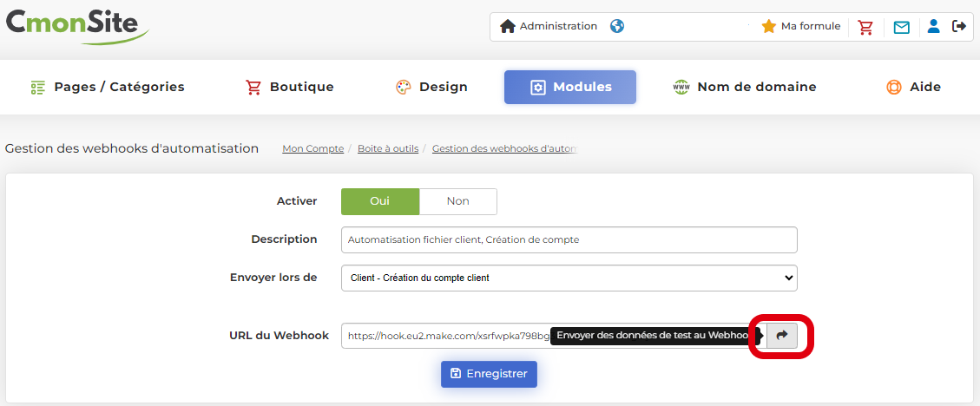
Task: Set Activer to Non
Action: 457,201
